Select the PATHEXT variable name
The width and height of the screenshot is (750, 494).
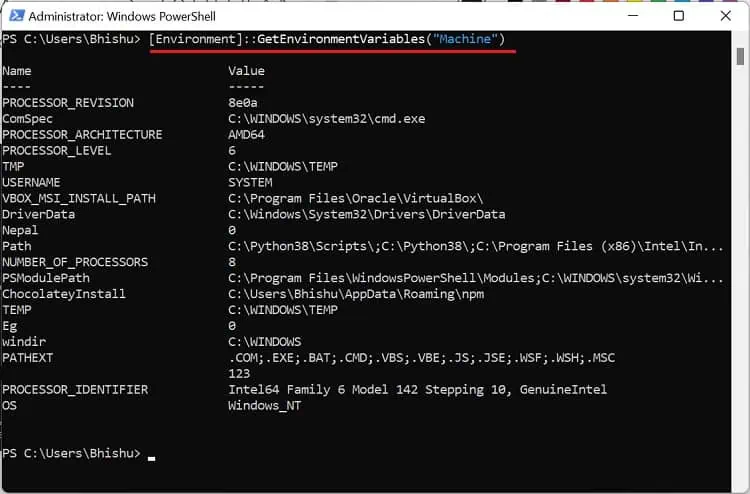[x=27, y=358]
